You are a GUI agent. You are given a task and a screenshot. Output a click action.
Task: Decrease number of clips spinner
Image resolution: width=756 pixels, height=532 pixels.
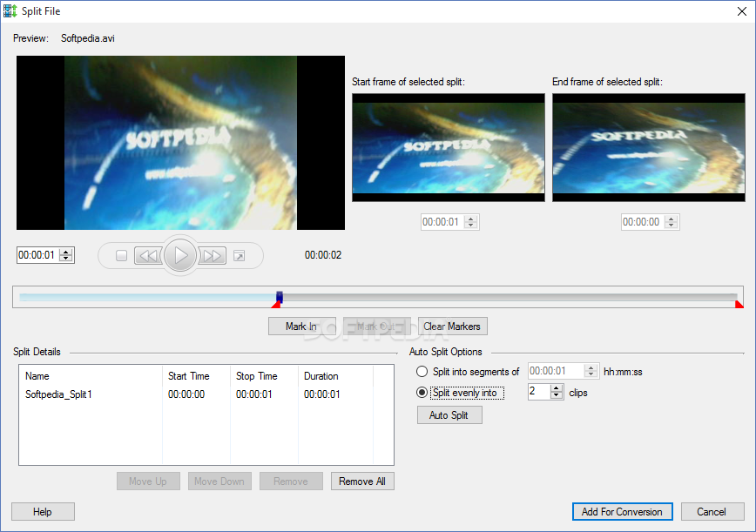pos(557,395)
